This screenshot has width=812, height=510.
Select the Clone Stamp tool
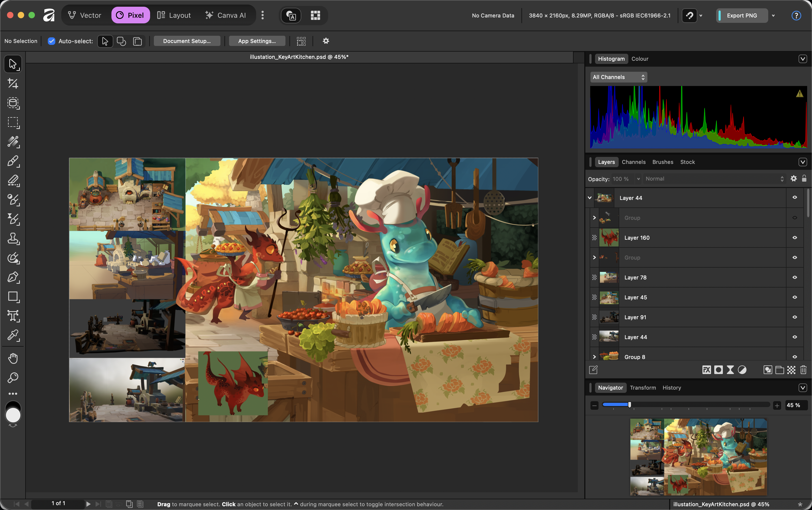(13, 239)
